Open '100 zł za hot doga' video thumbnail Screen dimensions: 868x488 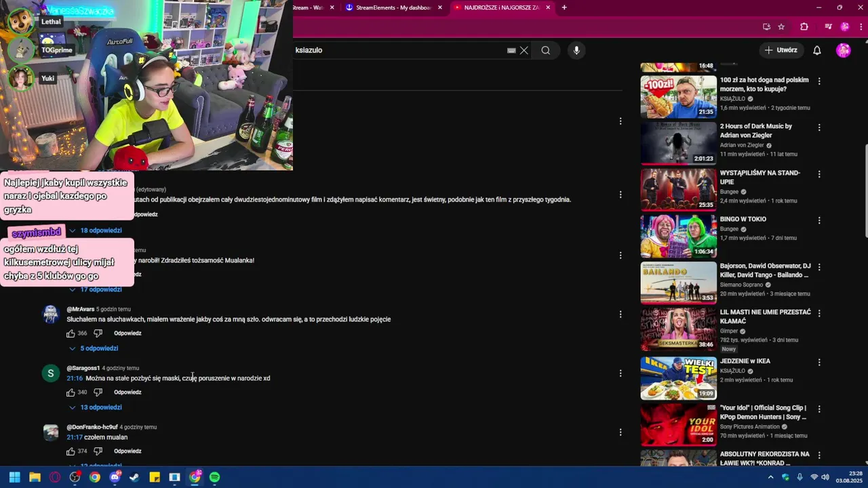[x=678, y=96]
